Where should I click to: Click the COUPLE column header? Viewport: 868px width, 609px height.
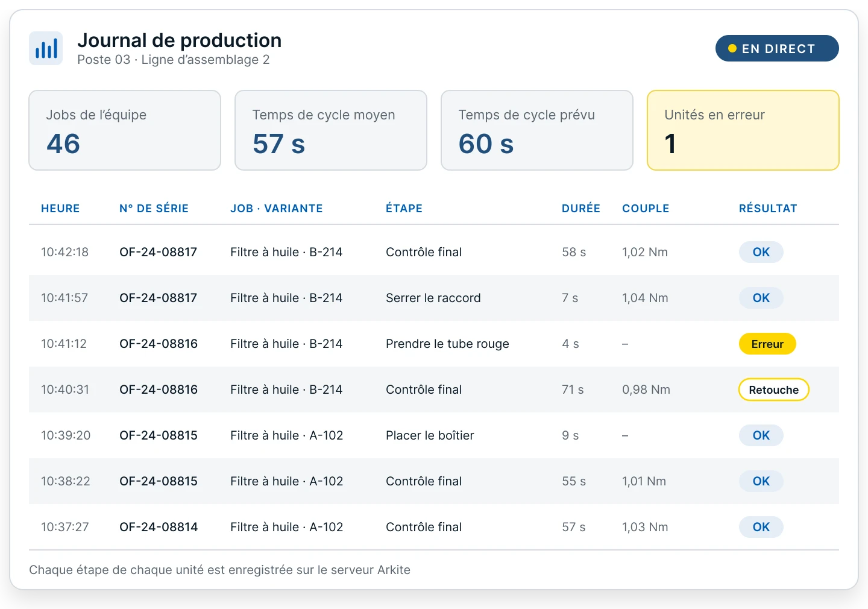click(646, 209)
